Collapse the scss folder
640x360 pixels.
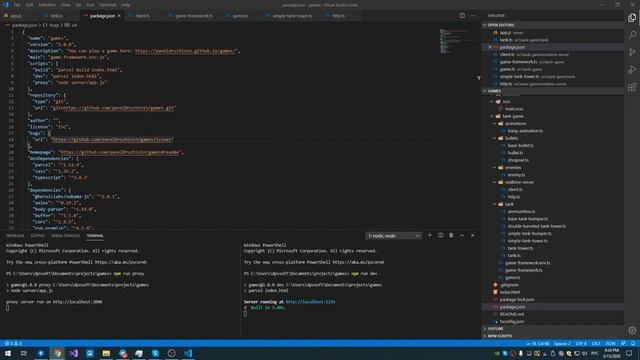point(492,102)
